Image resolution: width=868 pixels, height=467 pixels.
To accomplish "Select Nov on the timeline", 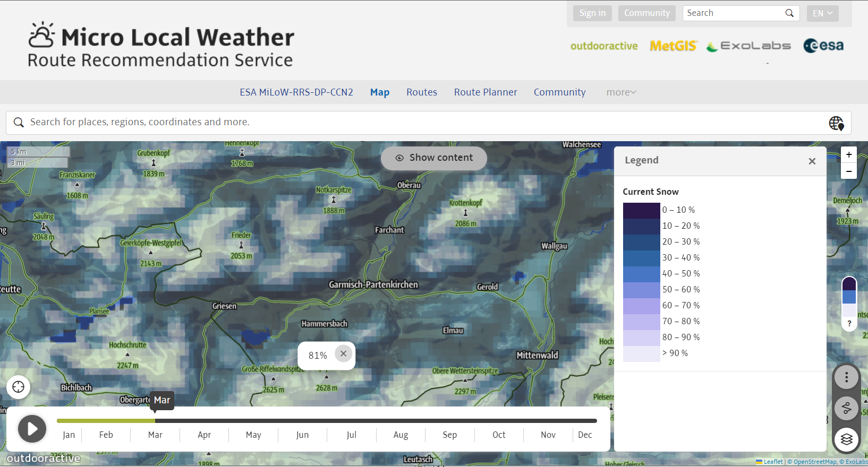I will coord(548,435).
